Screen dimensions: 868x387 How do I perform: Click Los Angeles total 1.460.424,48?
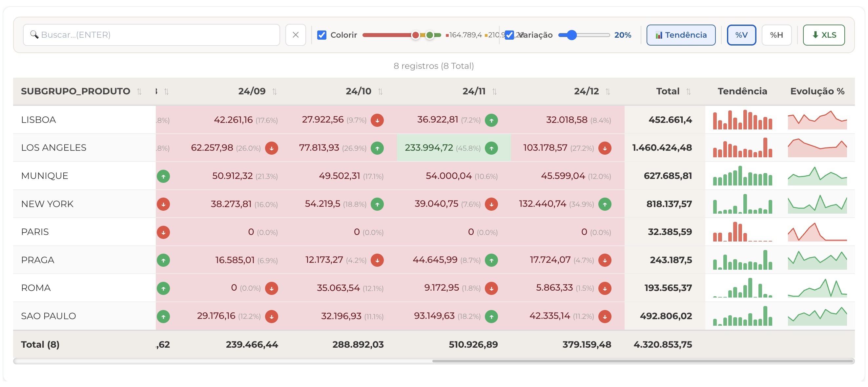coord(662,148)
